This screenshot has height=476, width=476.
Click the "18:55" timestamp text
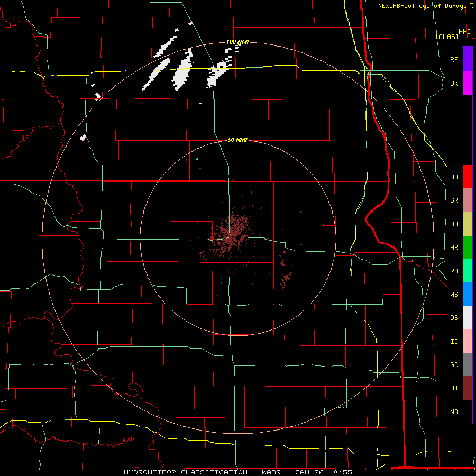(x=340, y=472)
